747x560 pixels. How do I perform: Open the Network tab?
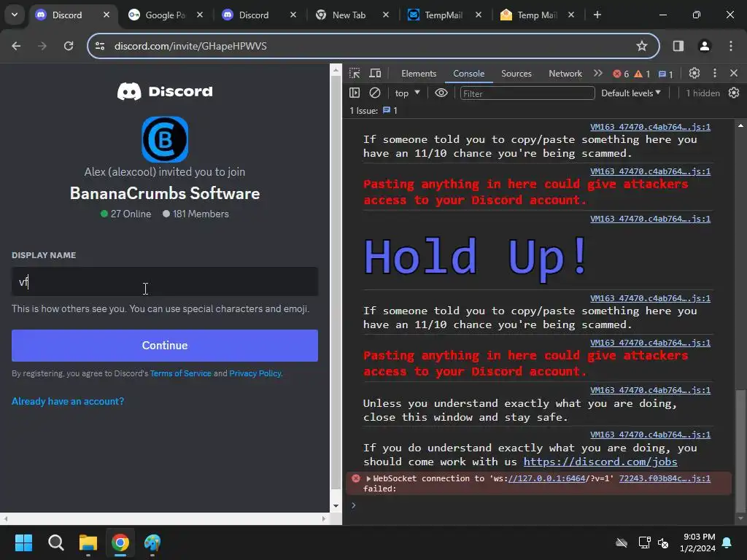click(x=565, y=74)
